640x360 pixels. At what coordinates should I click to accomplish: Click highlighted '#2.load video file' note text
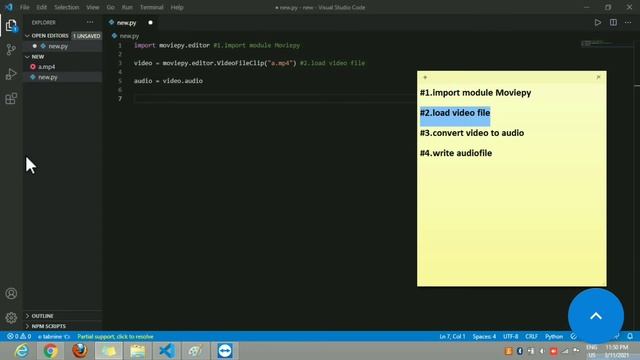tap(455, 113)
